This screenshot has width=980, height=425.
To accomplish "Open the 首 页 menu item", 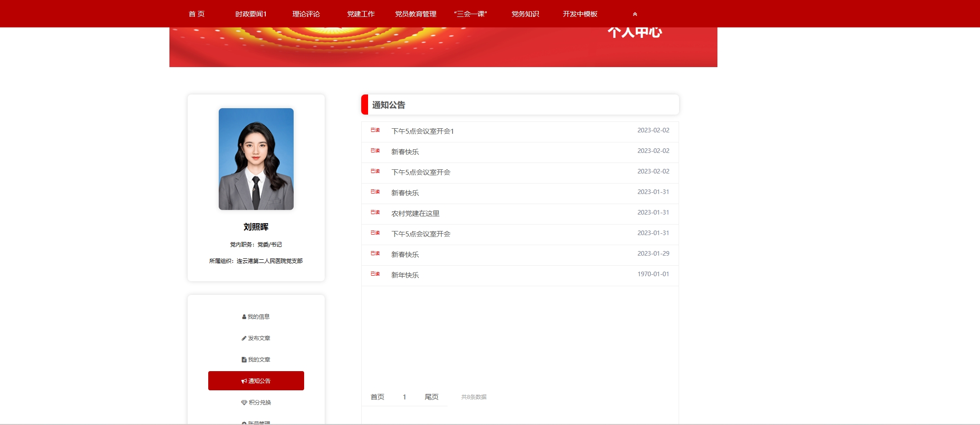I will [x=197, y=14].
